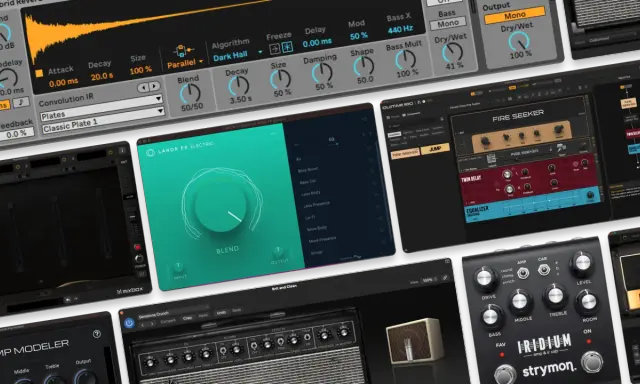Click the Twin Delay module label
The width and height of the screenshot is (640, 384).
[x=471, y=179]
